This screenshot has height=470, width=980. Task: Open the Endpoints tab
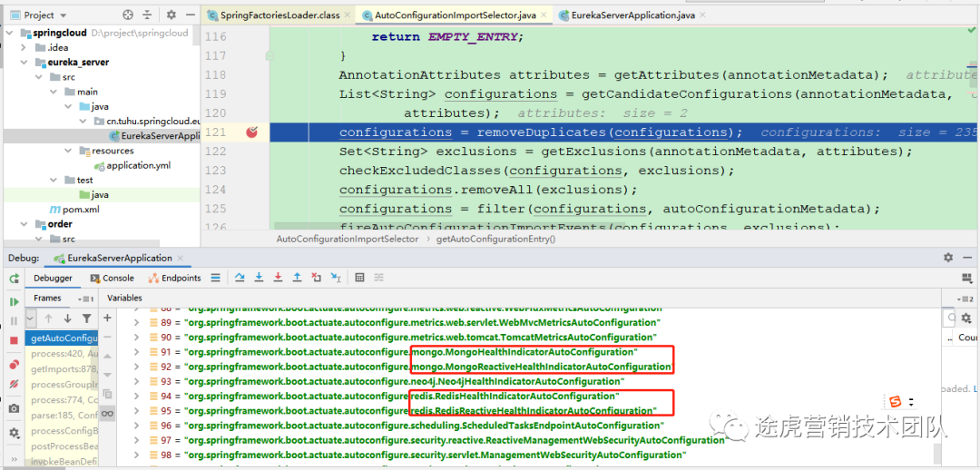[175, 279]
